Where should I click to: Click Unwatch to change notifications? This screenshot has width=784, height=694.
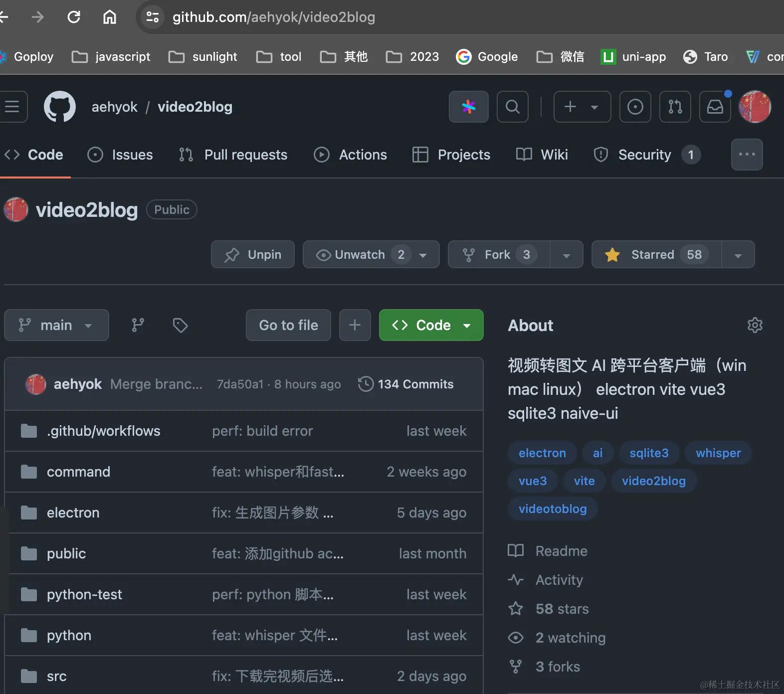[x=371, y=254]
